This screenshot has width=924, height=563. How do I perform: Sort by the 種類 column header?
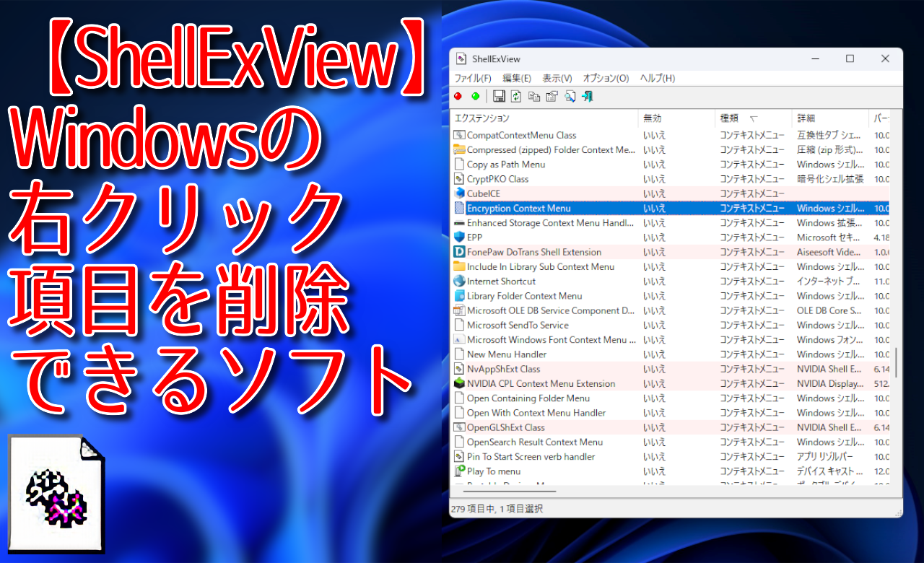[754, 118]
